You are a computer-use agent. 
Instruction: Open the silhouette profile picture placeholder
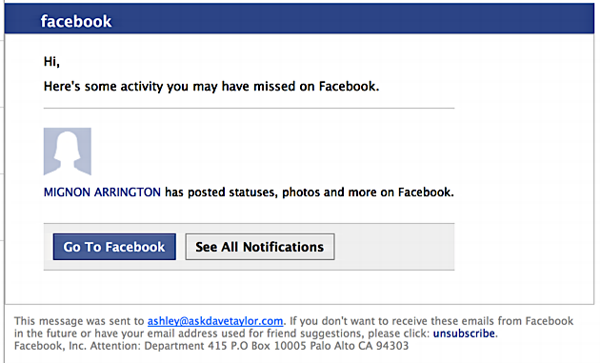(67, 151)
